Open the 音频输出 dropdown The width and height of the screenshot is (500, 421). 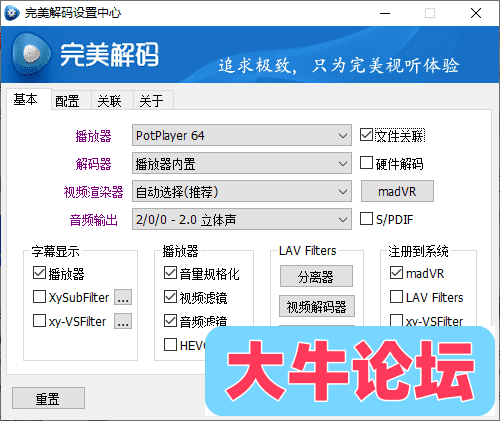[x=242, y=219]
